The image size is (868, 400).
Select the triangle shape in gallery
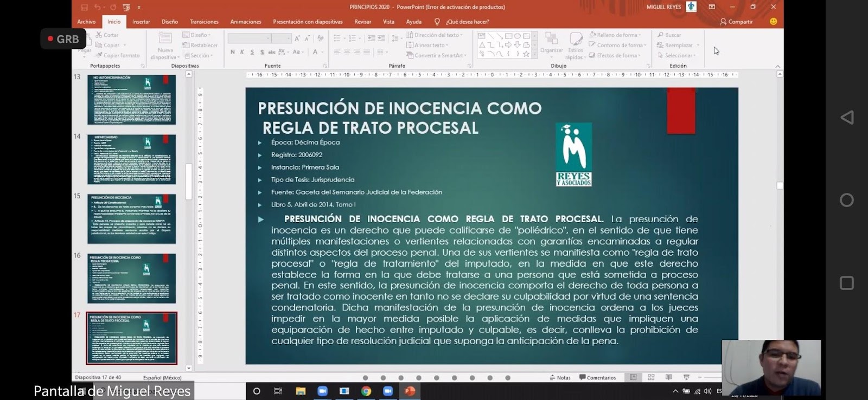tap(482, 45)
